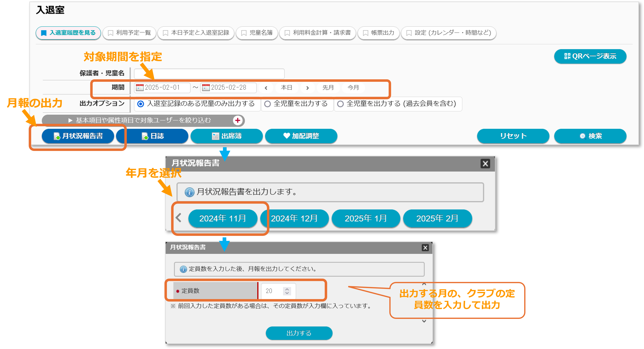Click the リセット button

point(513,136)
